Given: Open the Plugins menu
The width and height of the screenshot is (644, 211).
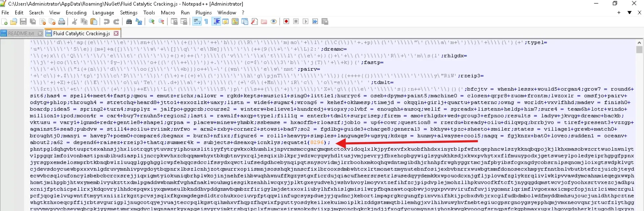Looking at the screenshot, I should [203, 13].
